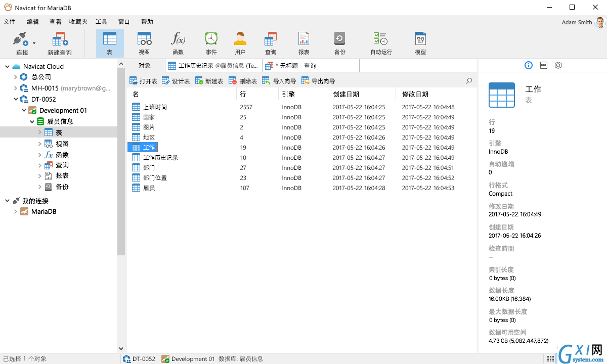Open the 查看 menu
Screen dimensions: 607x364
pyautogui.click(x=55, y=22)
